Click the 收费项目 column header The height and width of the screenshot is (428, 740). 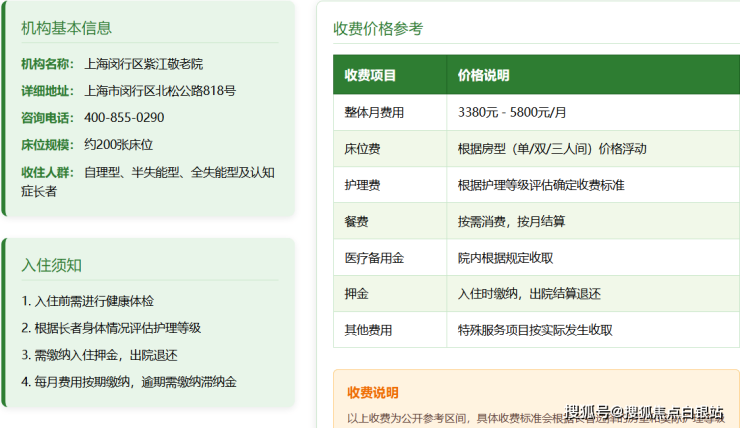pos(390,75)
